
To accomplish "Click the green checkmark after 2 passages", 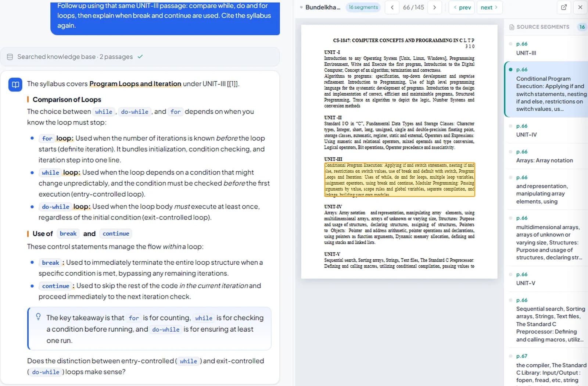I will coord(140,57).
